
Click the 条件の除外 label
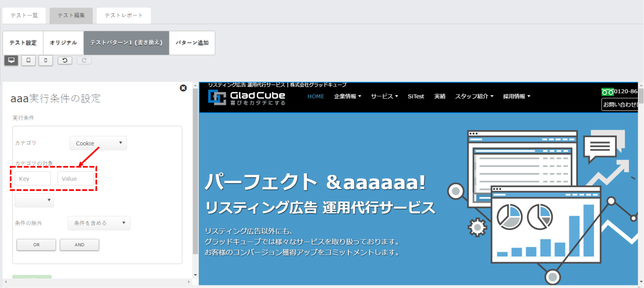(x=29, y=223)
